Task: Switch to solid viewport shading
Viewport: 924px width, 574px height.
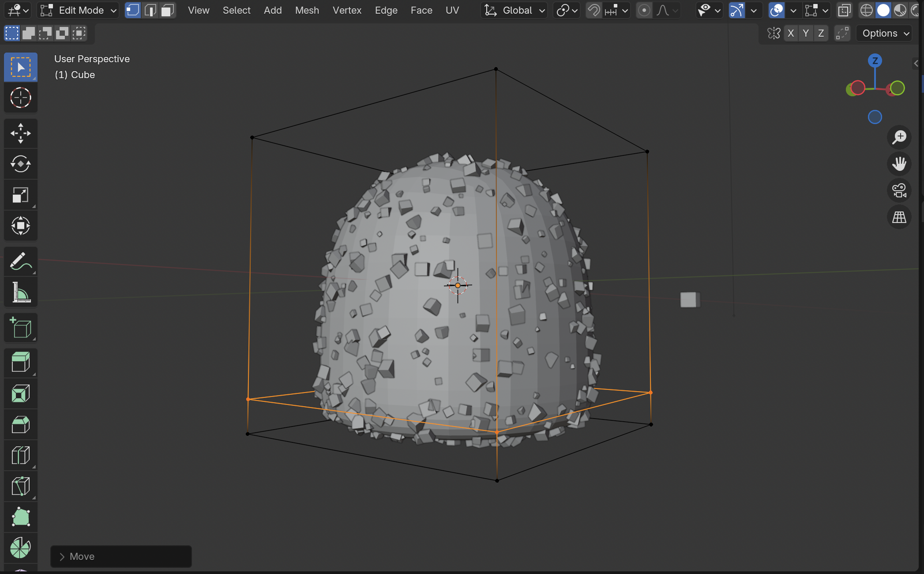Action: coord(883,10)
